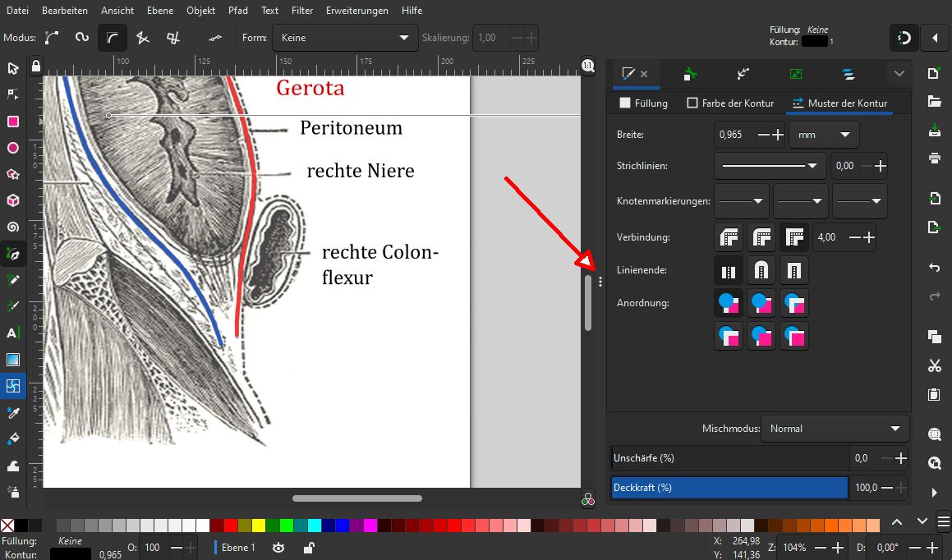Image resolution: width=952 pixels, height=560 pixels.
Task: Toggle layer visibility eye for Ebene 1
Action: click(x=278, y=548)
